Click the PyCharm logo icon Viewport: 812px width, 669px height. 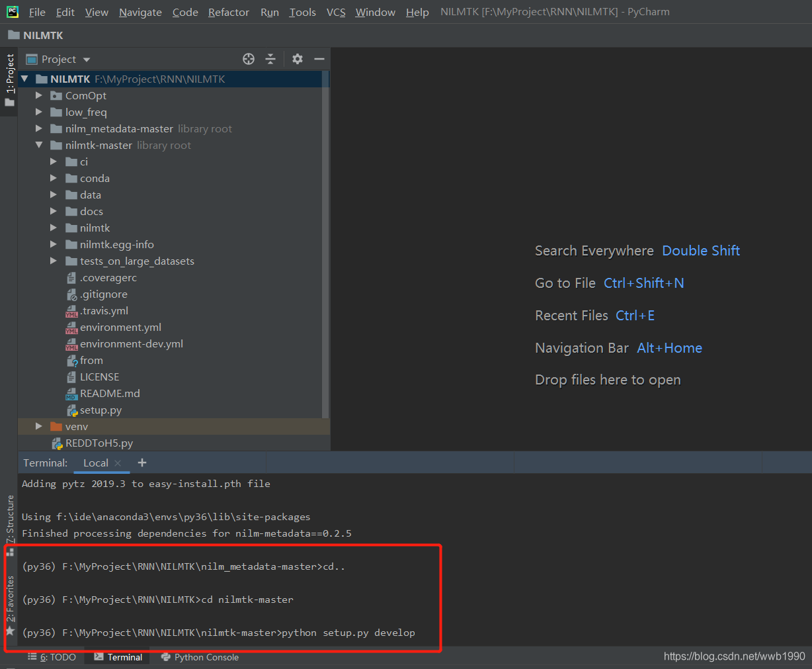tap(13, 12)
